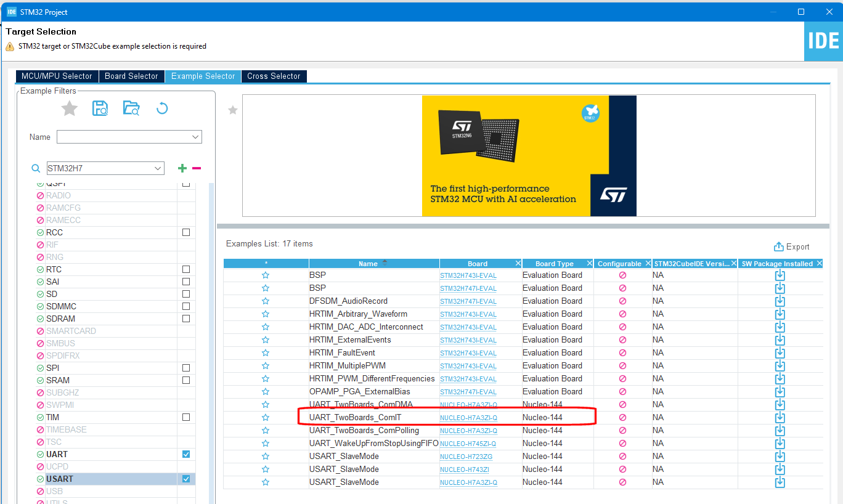Disable the USART peripheral filter
843x504 pixels.
186,479
